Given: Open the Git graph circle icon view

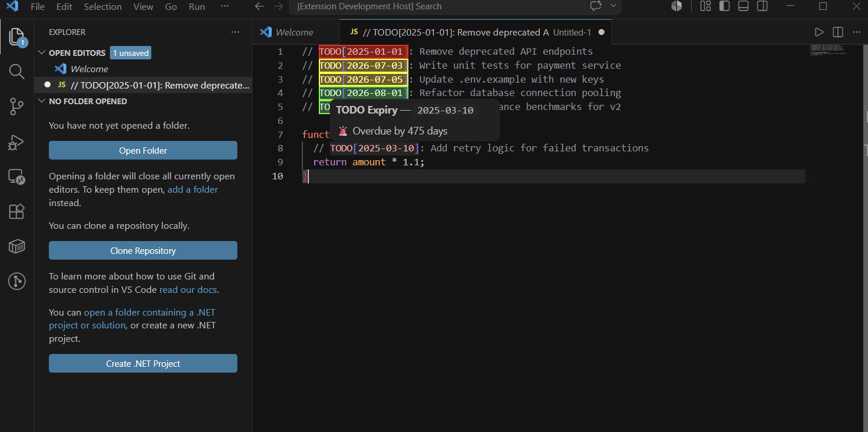Looking at the screenshot, I should pyautogui.click(x=17, y=282).
